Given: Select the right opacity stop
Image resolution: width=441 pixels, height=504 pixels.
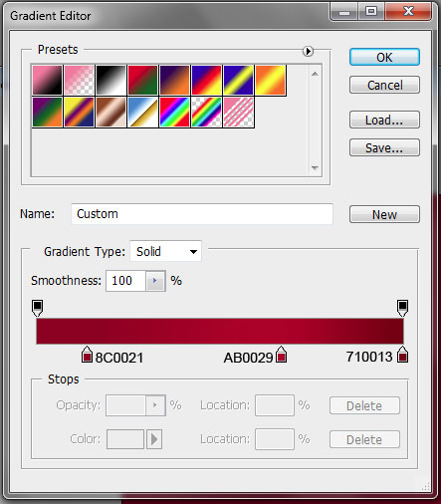Looking at the screenshot, I should 402,308.
